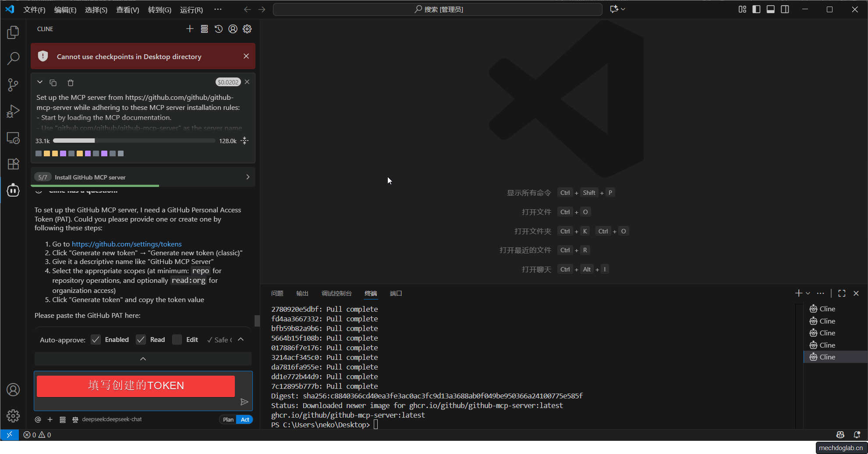
Task: Open the 运行(R) menu
Action: tap(191, 10)
